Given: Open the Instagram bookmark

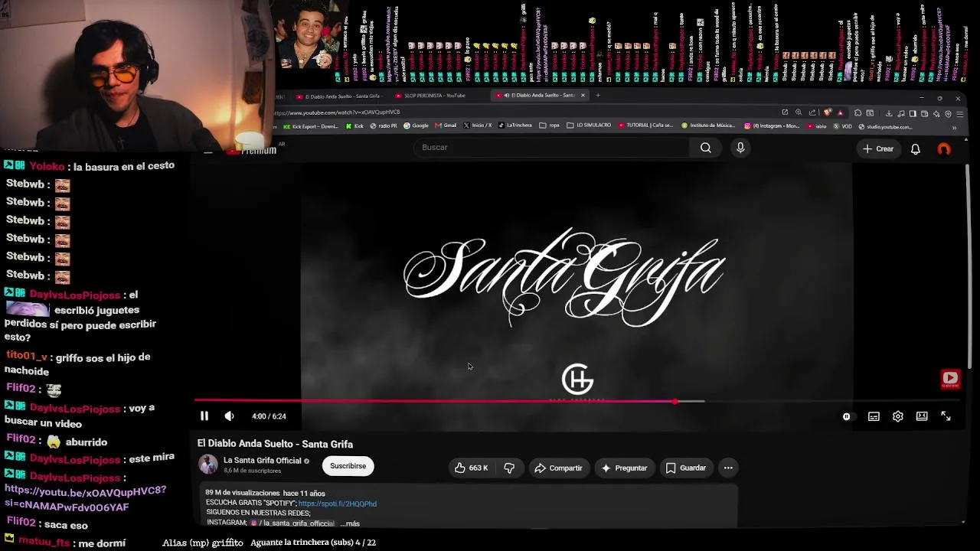Looking at the screenshot, I should tap(772, 126).
